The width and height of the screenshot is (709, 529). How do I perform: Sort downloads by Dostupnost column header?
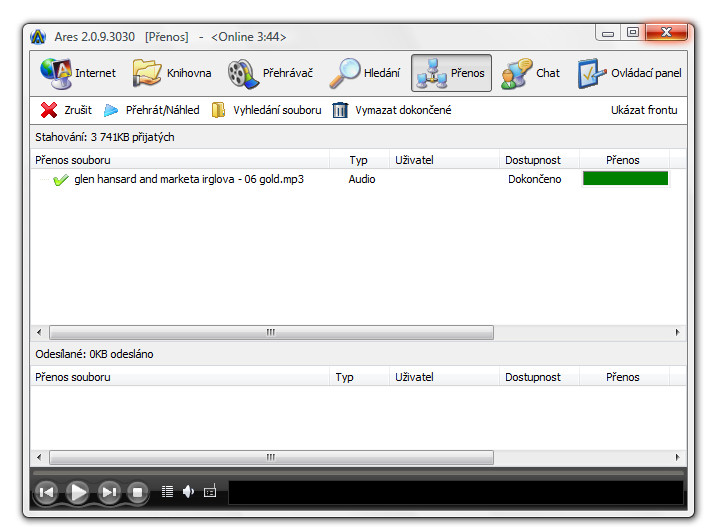coord(539,160)
